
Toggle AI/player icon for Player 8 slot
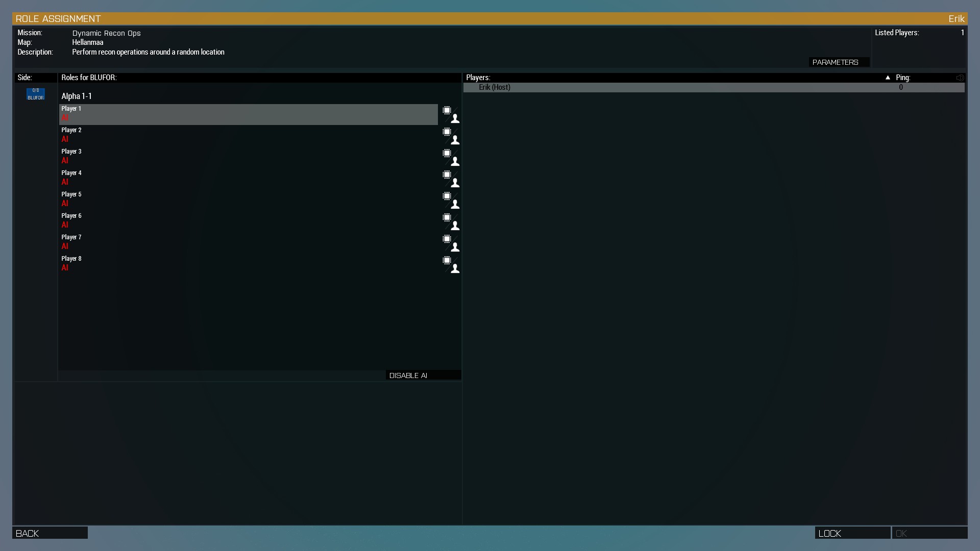click(451, 265)
